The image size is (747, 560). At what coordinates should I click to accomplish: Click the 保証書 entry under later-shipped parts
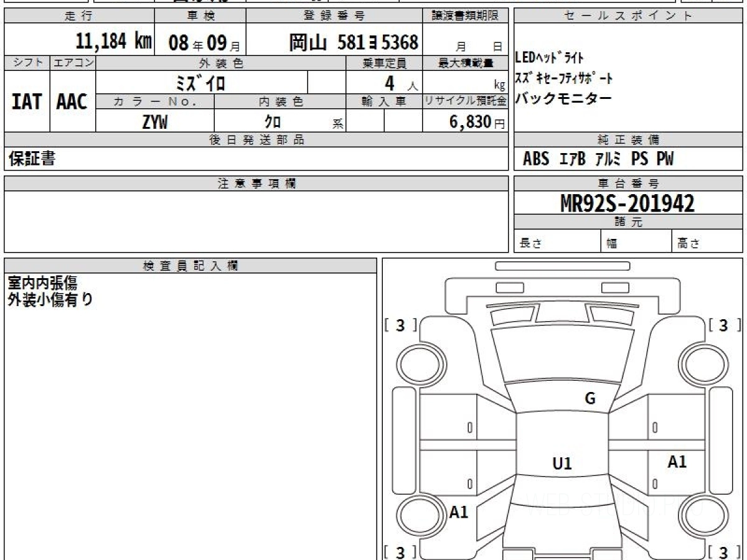coord(32,159)
